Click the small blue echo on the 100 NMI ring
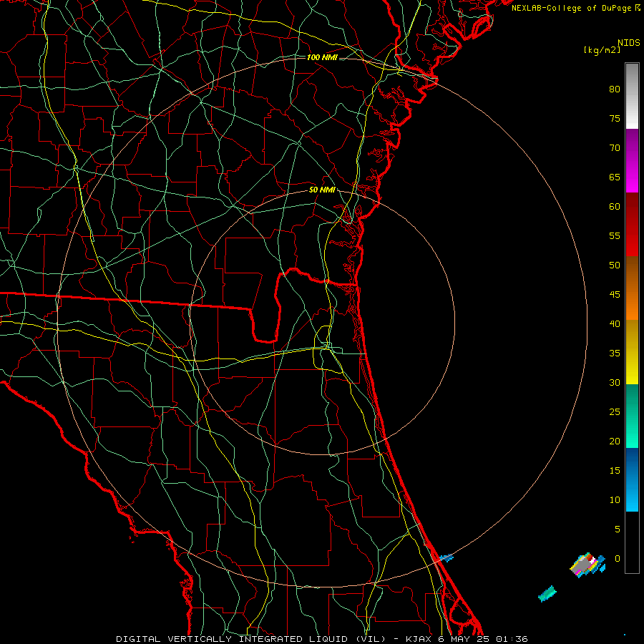644x644 pixels. click(447, 557)
